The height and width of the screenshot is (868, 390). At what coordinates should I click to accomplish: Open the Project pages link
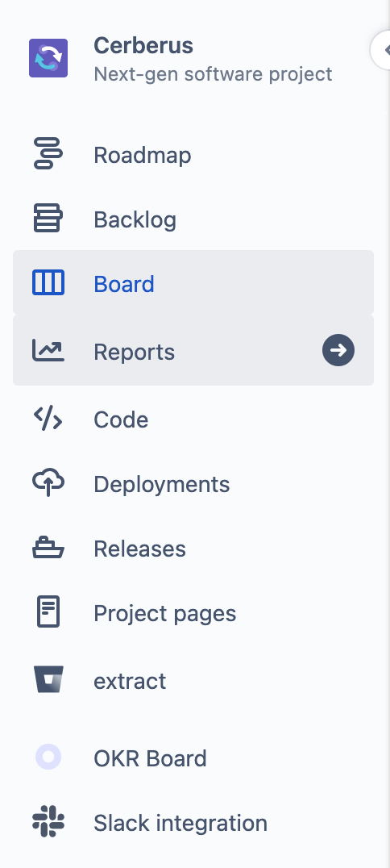point(193,612)
